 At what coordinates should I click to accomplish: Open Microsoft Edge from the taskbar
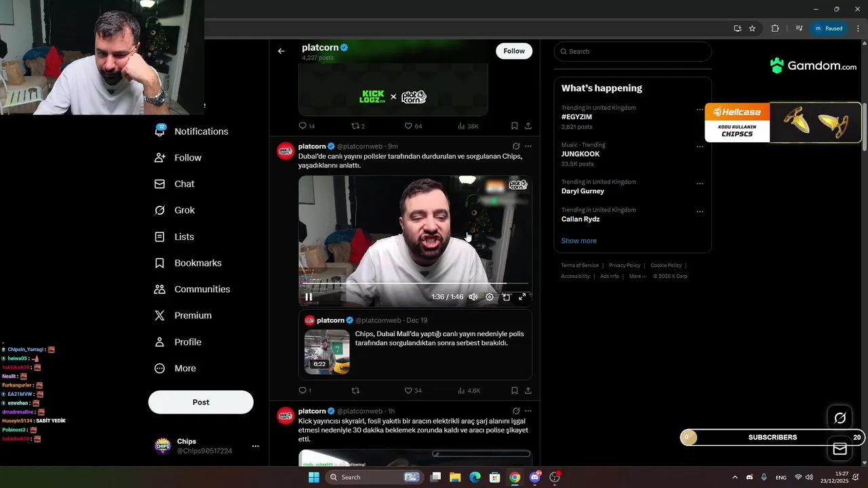click(x=475, y=477)
